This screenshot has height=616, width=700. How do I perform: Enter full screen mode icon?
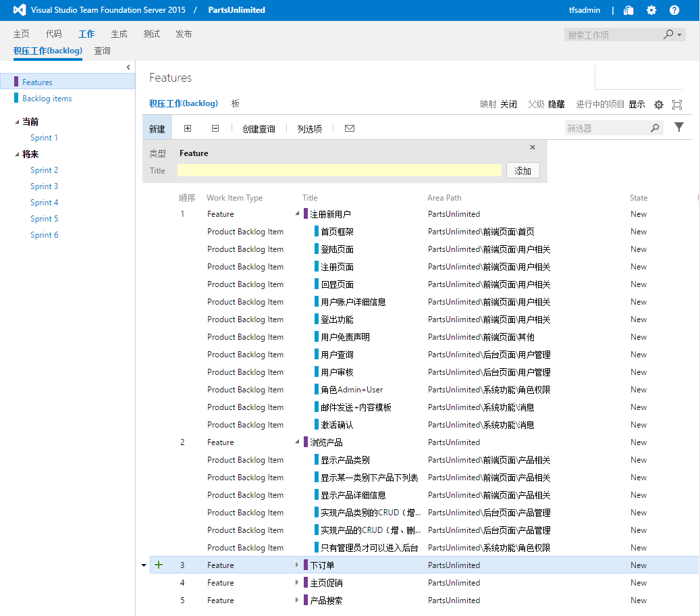tap(677, 105)
